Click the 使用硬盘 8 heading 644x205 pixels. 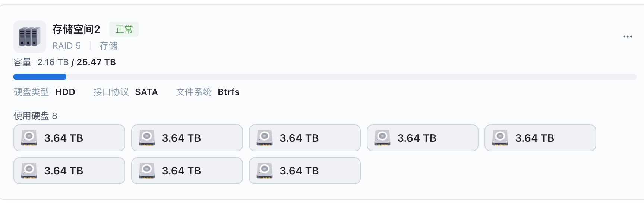pos(35,116)
